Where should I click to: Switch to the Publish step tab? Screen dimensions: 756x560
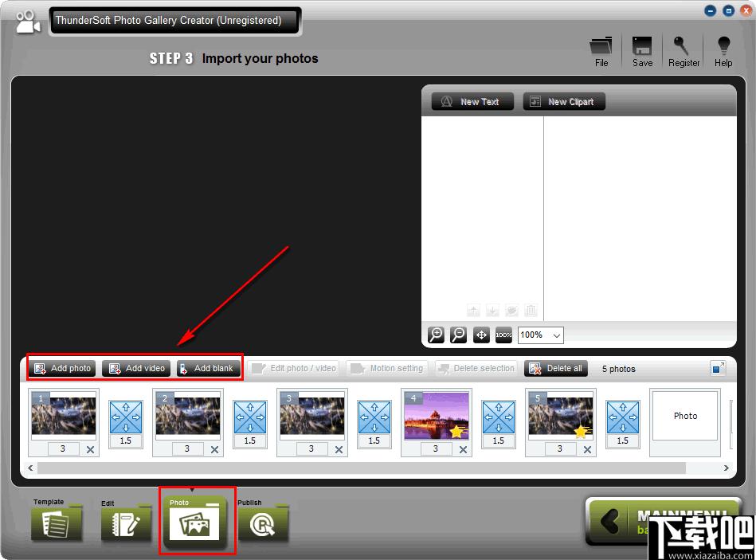pyautogui.click(x=263, y=520)
